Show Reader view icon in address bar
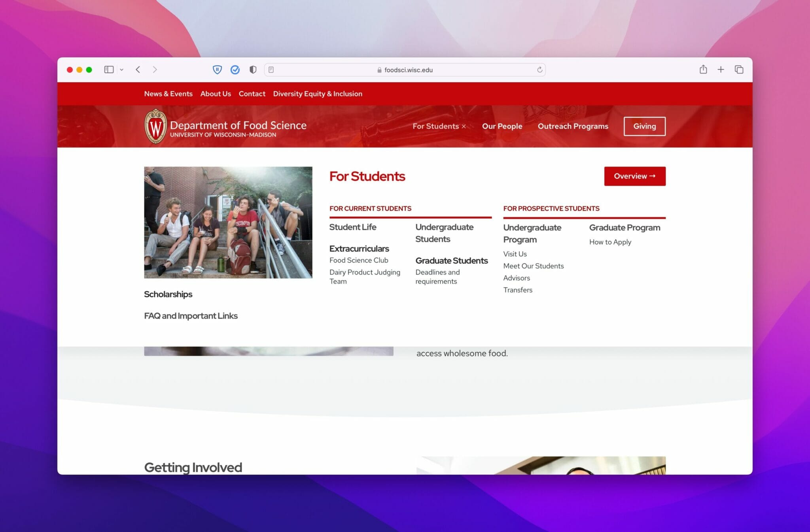Image resolution: width=810 pixels, height=532 pixels. 271,70
